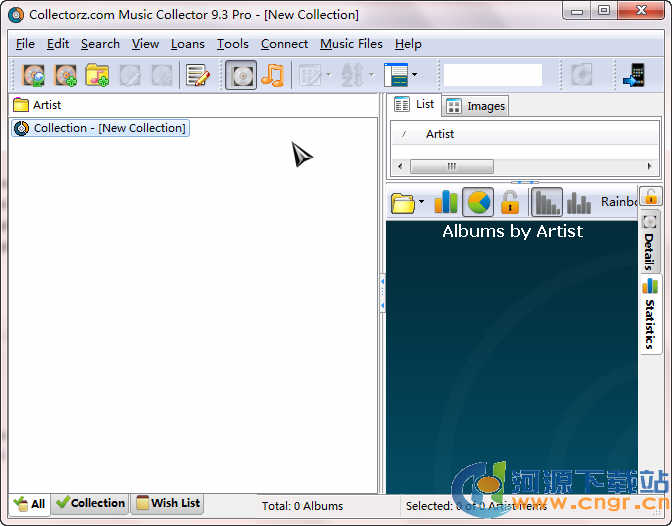Screen dimensions: 672x526
Task: Switch to the Images tab
Action: click(475, 106)
